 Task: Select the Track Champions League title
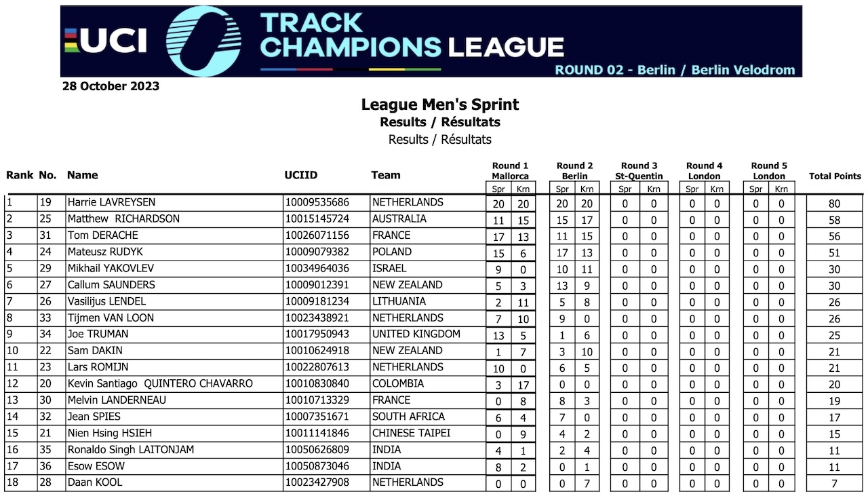coord(412,35)
